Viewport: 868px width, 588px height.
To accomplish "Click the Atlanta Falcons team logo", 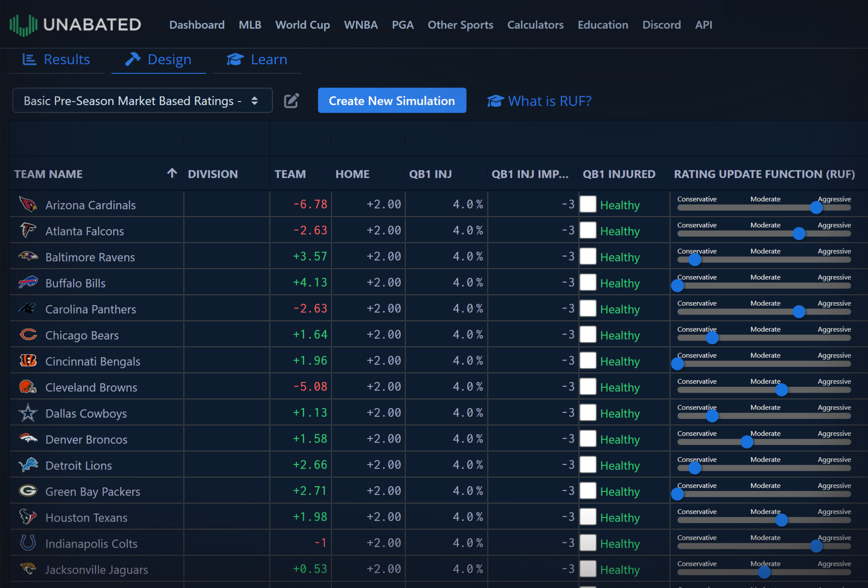I will [x=28, y=231].
